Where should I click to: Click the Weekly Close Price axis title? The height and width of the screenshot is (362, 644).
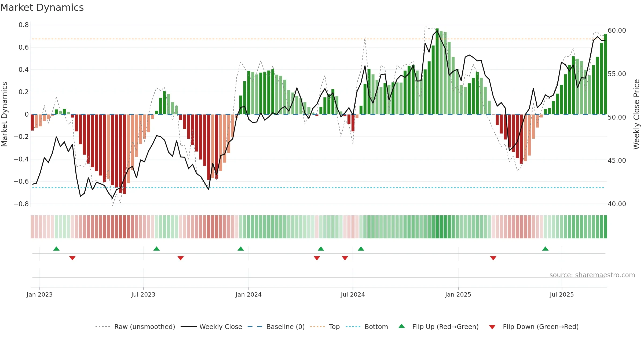[x=636, y=114]
